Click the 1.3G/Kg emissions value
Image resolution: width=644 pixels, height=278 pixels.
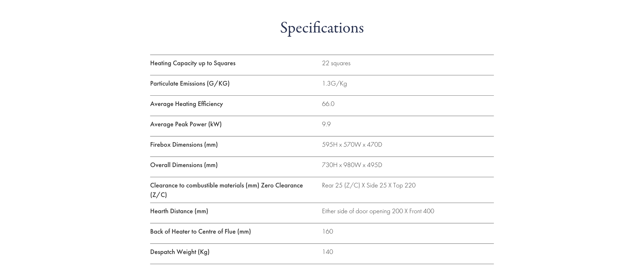click(334, 84)
